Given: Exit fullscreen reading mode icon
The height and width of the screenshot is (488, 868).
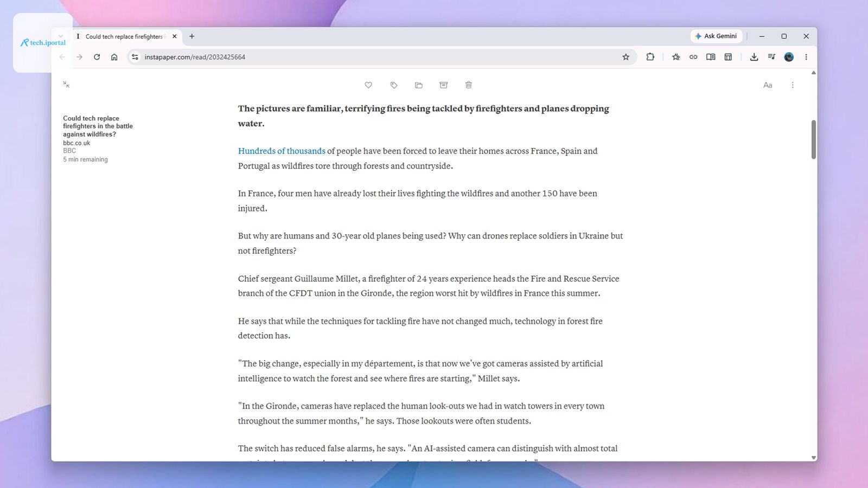Looking at the screenshot, I should tap(66, 85).
